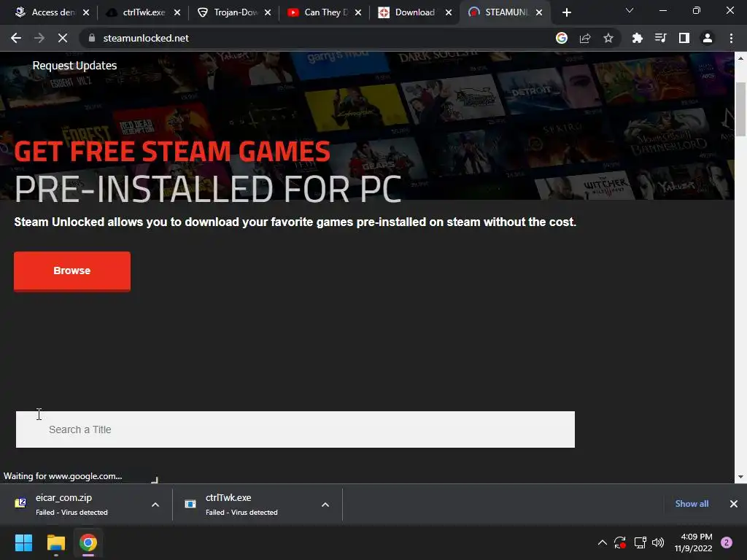This screenshot has height=560, width=747.
Task: Switch to the ctrlTwk.exe tab
Action: (143, 12)
